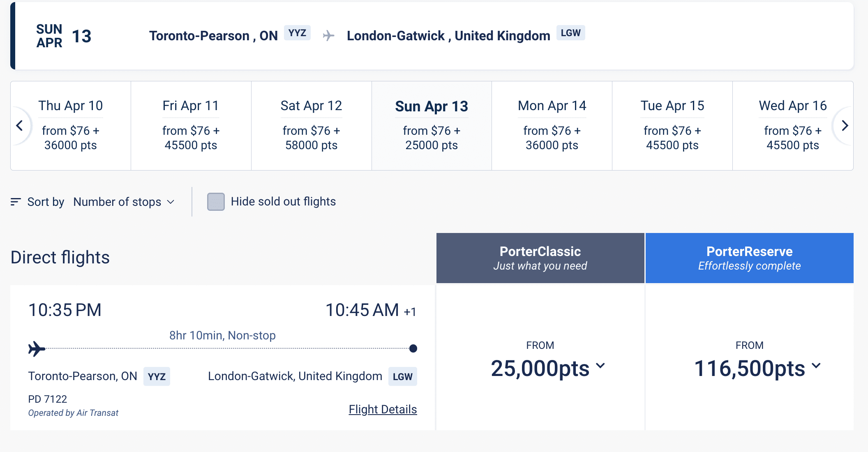
Task: Switch to the Sat Apr 12 date tab
Action: click(311, 125)
